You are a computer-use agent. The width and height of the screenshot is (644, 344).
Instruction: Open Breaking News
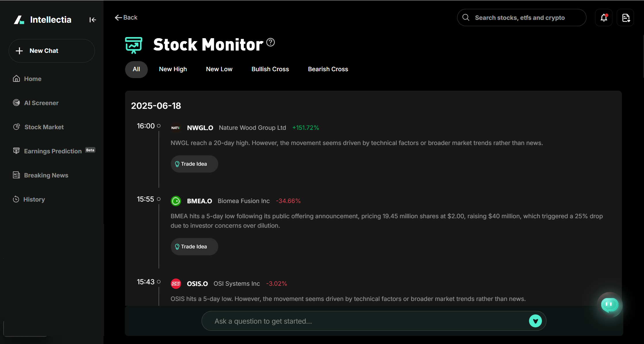[46, 175]
